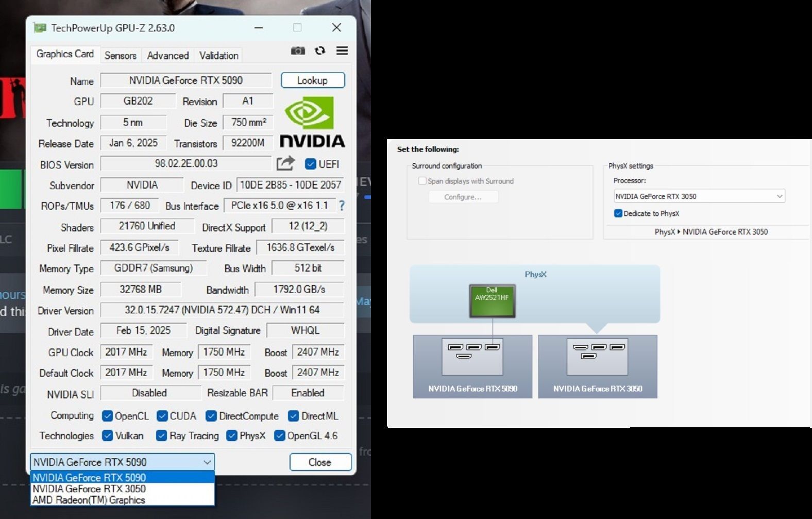The width and height of the screenshot is (812, 519).
Task: Select NVIDIA GeForce RTX 5090 from the list
Action: point(122,477)
